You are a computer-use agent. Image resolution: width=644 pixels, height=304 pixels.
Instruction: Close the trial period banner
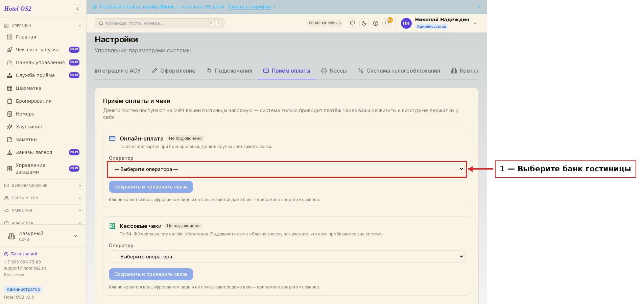coord(479,7)
